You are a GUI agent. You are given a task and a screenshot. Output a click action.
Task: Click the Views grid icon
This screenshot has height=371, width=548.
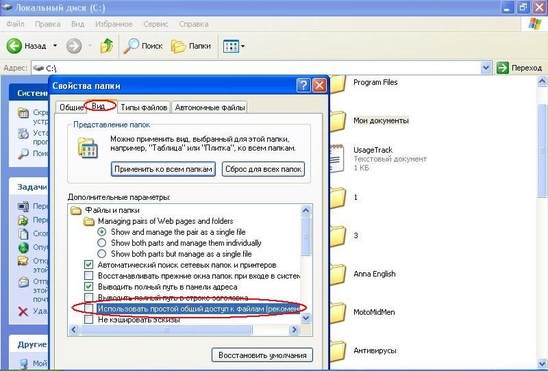coord(231,46)
